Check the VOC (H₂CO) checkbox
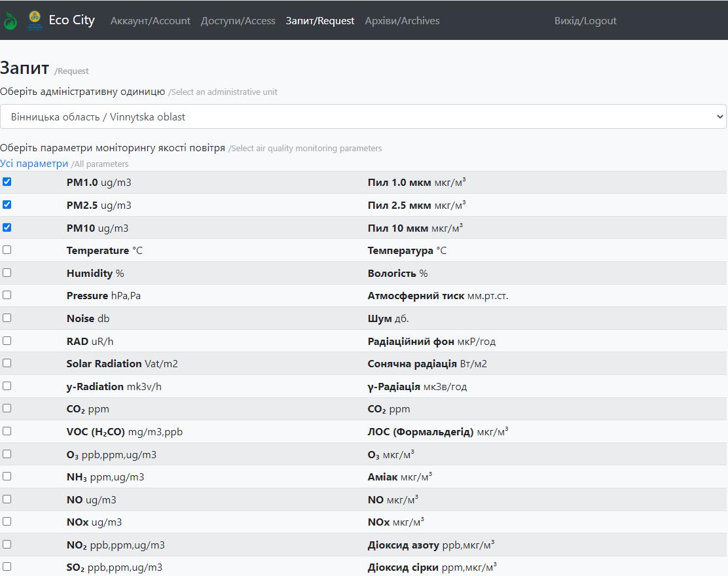Image resolution: width=728 pixels, height=576 pixels. [x=7, y=431]
